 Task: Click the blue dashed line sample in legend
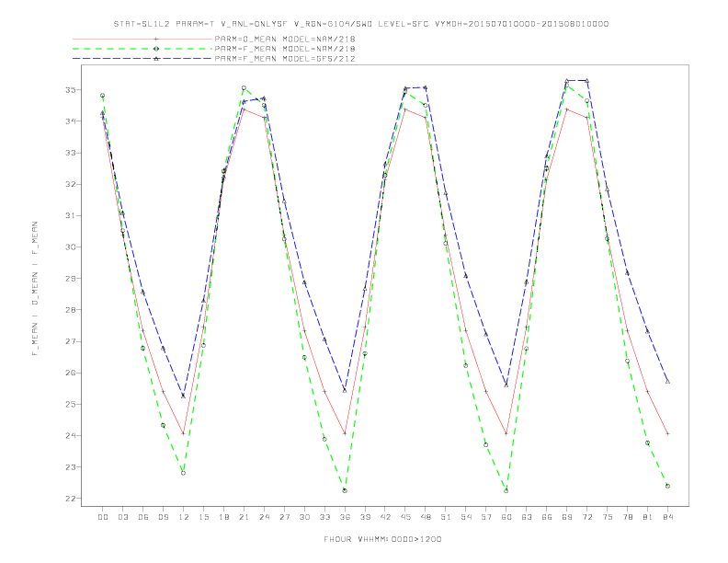pos(142,59)
